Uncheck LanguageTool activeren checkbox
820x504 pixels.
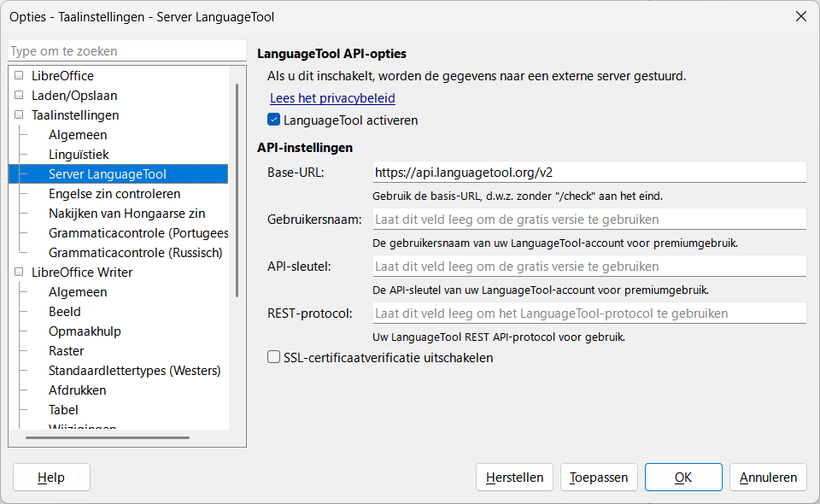point(274,120)
